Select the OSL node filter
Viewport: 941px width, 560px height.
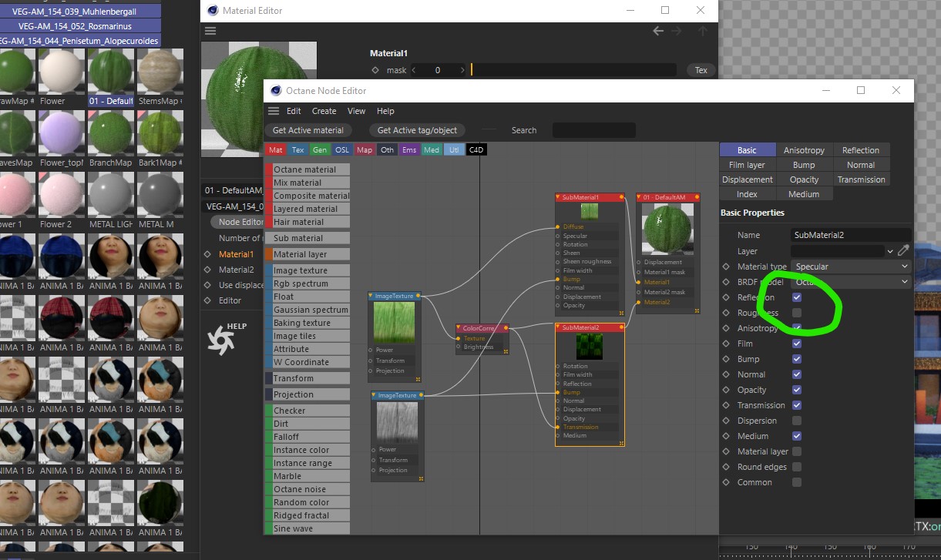342,150
